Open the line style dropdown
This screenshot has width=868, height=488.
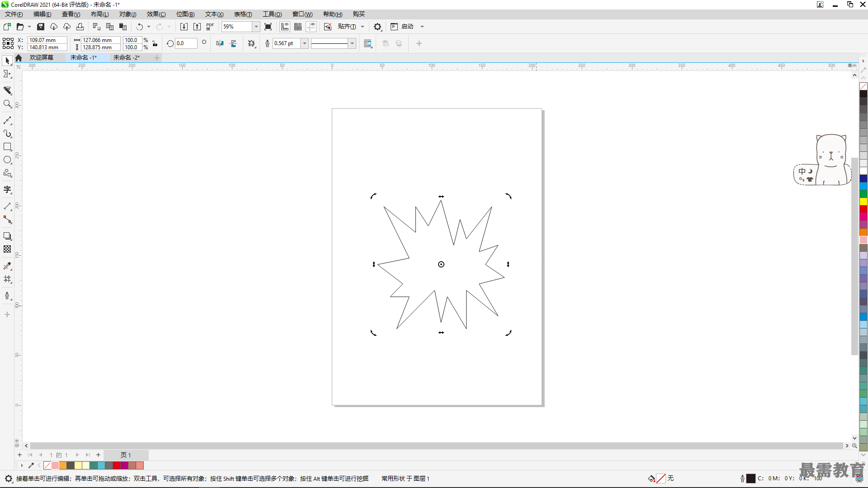(x=352, y=43)
